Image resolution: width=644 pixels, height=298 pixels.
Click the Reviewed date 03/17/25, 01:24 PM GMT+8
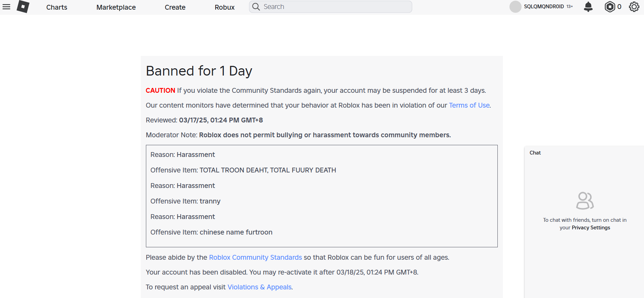point(221,120)
